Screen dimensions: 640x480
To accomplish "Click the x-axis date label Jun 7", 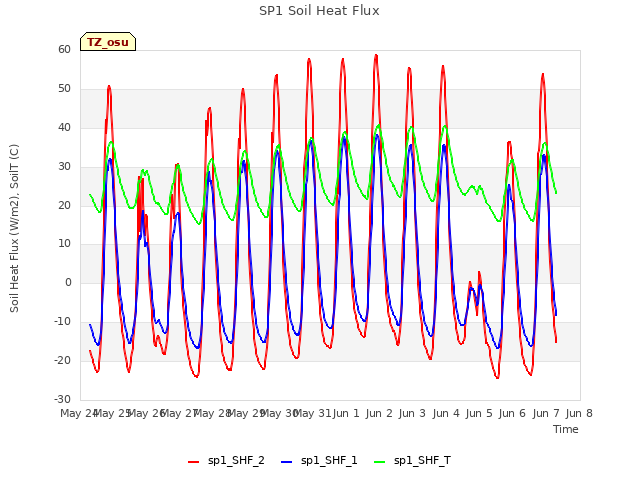I will [x=546, y=413].
